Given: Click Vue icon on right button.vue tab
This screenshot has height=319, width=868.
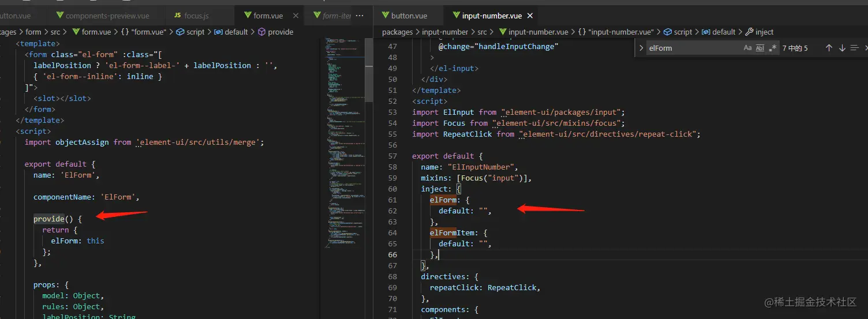Looking at the screenshot, I should point(385,16).
